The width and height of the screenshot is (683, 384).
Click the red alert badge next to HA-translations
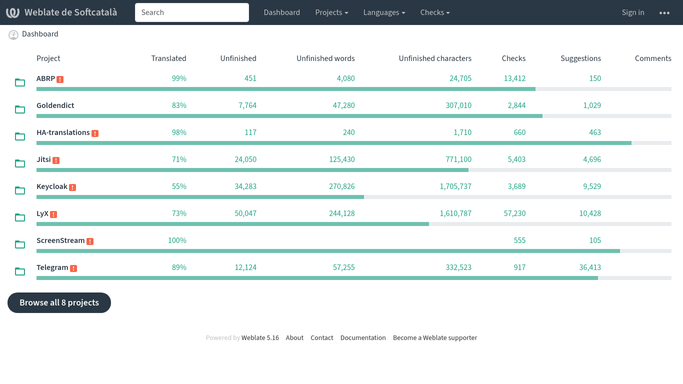click(x=95, y=133)
